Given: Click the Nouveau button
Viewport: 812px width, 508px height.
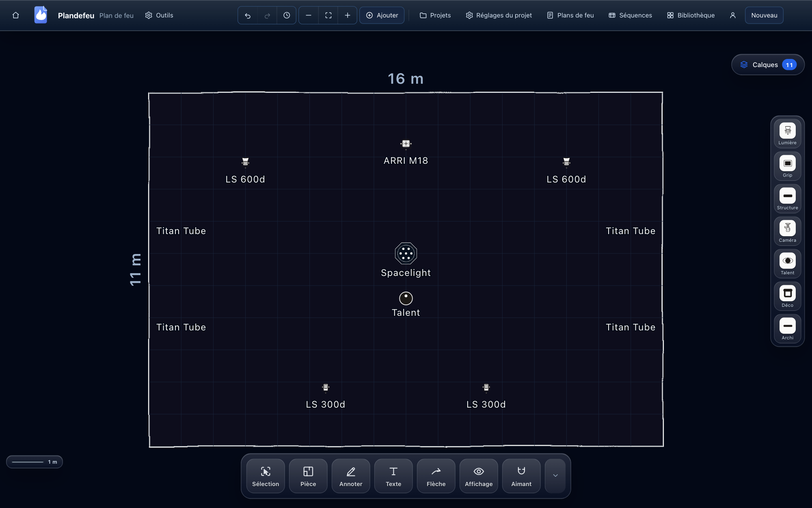Looking at the screenshot, I should tap(764, 15).
